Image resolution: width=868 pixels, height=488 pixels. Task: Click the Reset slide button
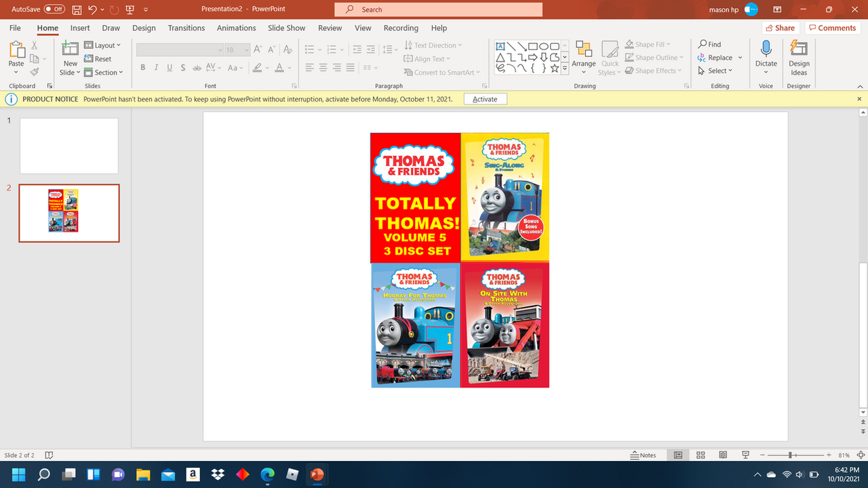[98, 59]
